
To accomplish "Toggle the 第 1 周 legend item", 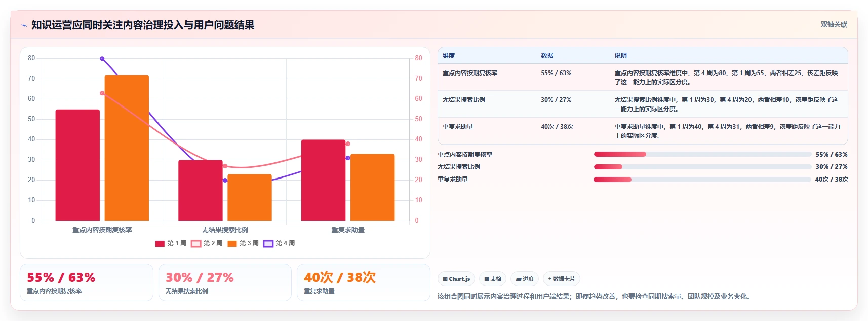I will point(171,243).
